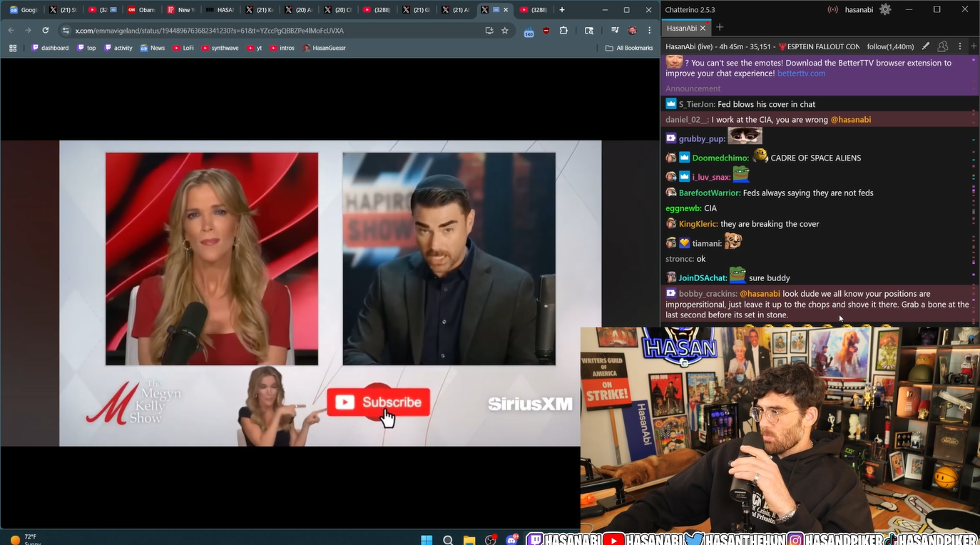Click the chat username KingKleric
Viewport: 980px width, 545px height.
coord(698,224)
